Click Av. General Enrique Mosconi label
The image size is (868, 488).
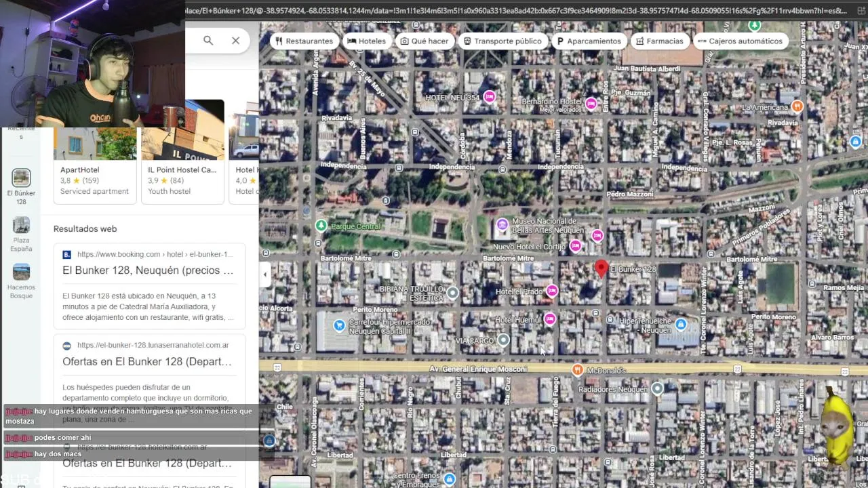(x=478, y=369)
